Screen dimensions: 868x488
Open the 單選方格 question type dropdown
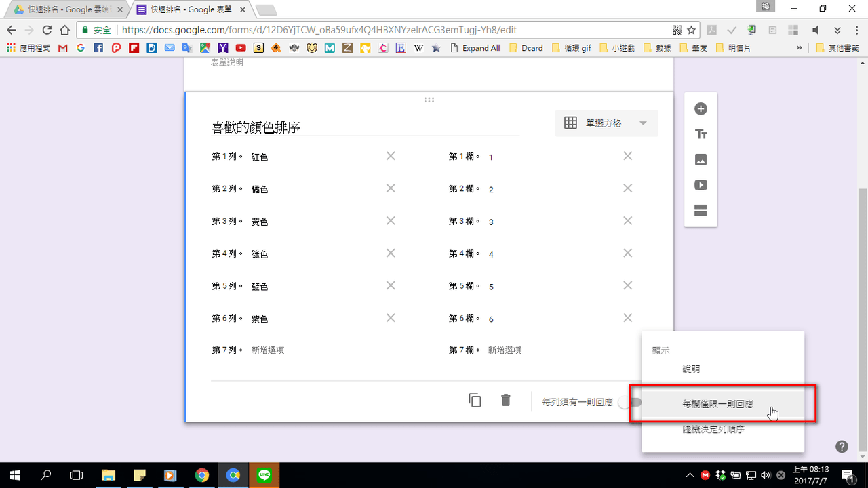click(x=606, y=123)
